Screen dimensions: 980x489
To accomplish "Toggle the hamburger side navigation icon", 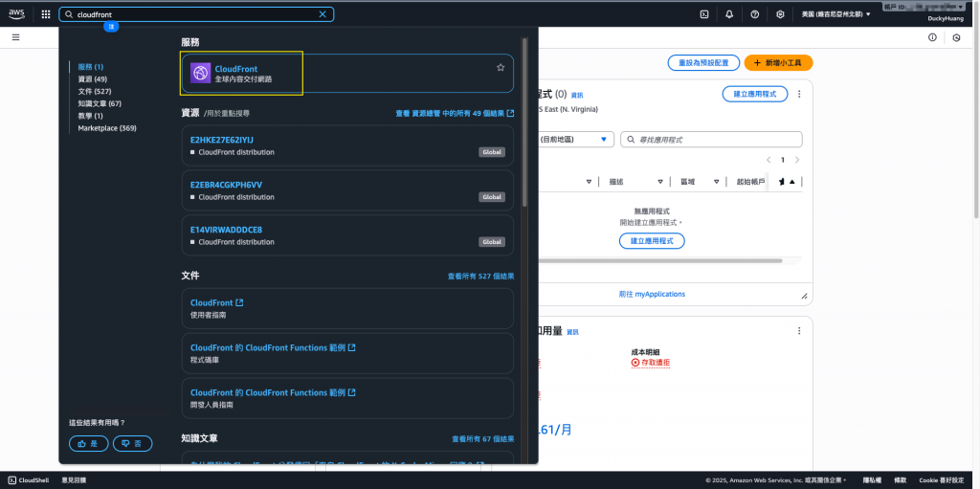I will pyautogui.click(x=15, y=37).
